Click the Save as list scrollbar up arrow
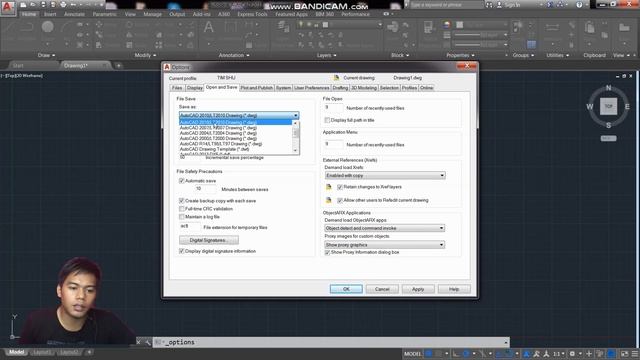 coord(296,123)
